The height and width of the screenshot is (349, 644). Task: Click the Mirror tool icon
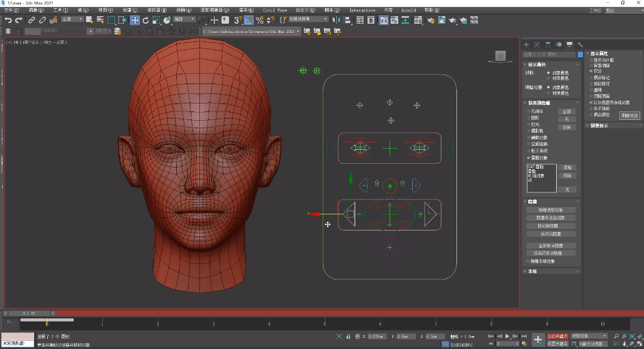click(x=336, y=20)
